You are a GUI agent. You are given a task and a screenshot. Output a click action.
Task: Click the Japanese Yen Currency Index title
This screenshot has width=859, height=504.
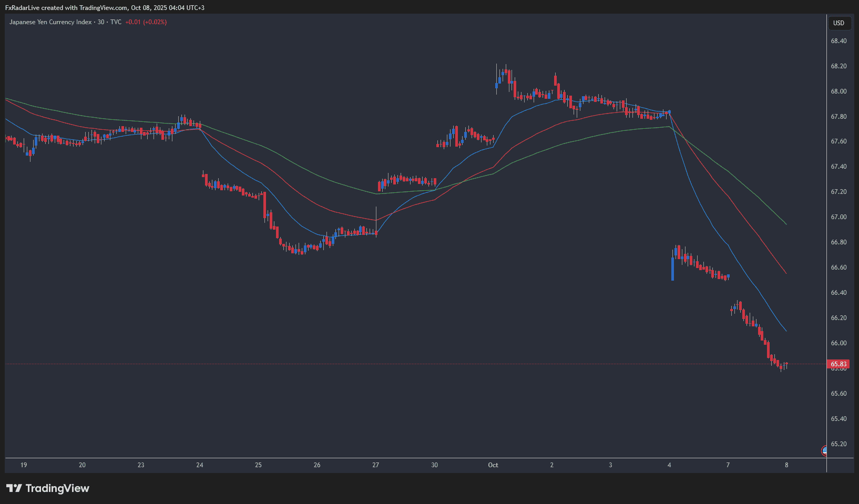click(x=50, y=22)
